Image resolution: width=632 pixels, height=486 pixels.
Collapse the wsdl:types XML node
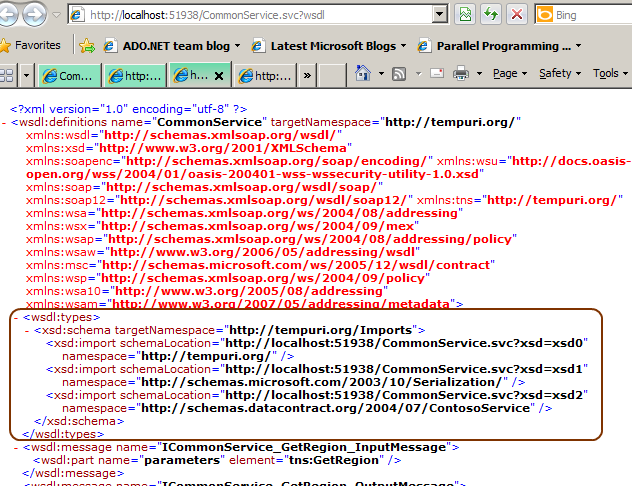click(15, 317)
